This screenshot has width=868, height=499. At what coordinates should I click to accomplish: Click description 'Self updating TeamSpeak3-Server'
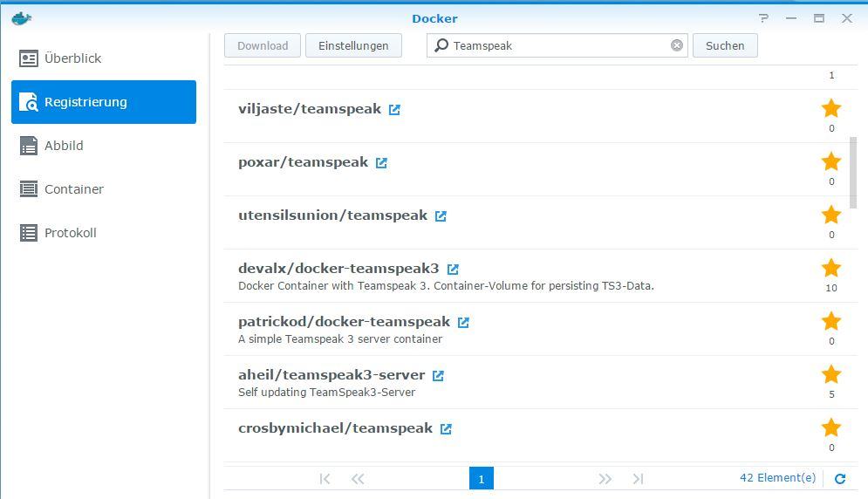pyautogui.click(x=326, y=392)
